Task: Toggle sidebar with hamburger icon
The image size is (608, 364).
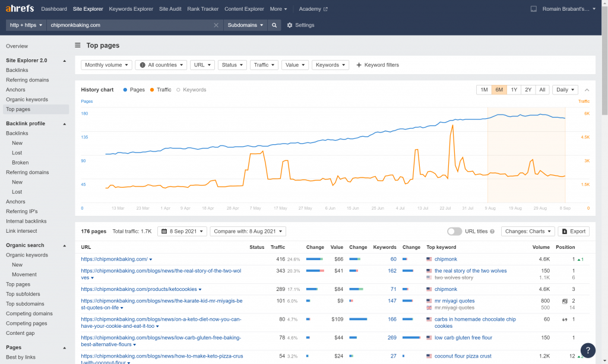Action: click(x=78, y=45)
